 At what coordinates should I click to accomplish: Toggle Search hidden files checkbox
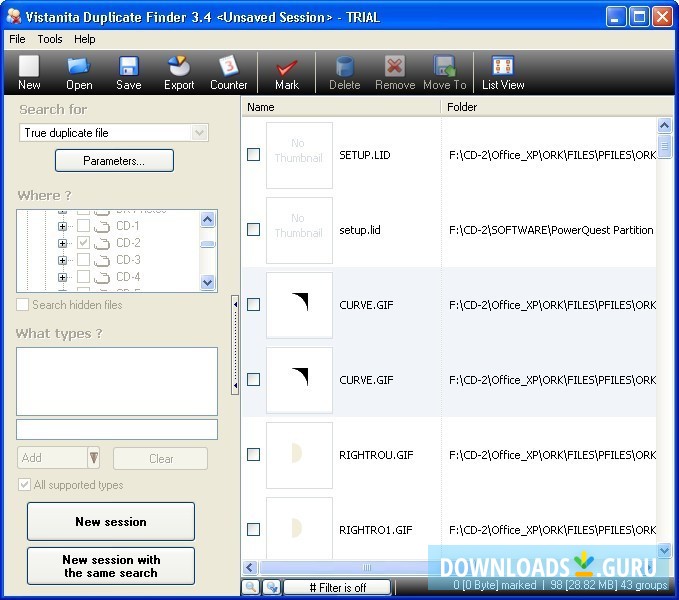(23, 304)
